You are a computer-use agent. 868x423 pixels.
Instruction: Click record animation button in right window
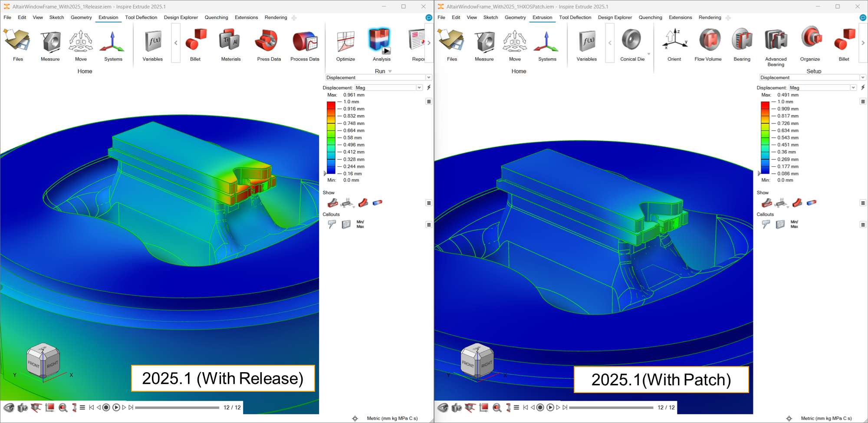(540, 407)
